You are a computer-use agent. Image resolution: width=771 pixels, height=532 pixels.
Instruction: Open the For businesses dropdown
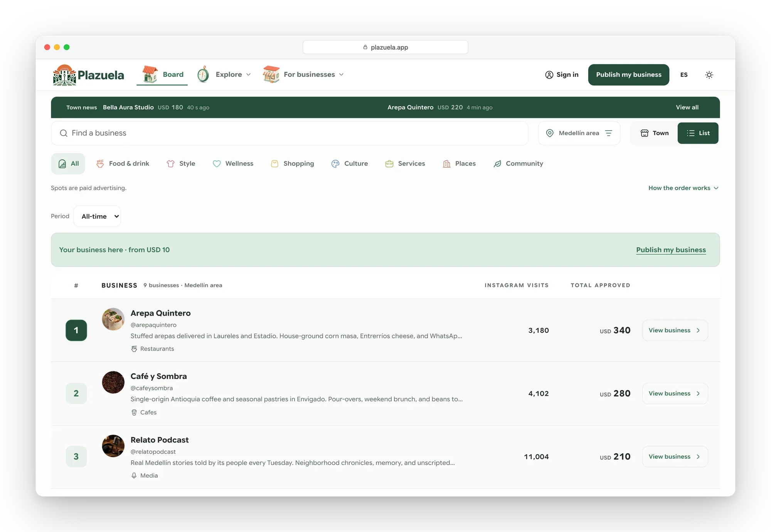coord(303,75)
